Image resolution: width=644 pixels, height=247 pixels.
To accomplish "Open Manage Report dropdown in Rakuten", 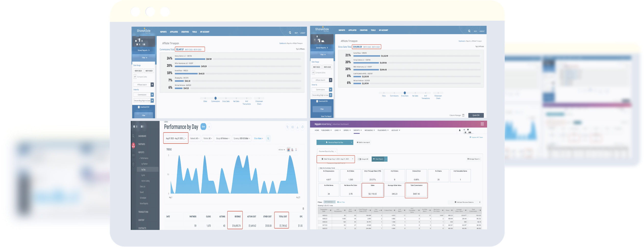I will coord(474,159).
